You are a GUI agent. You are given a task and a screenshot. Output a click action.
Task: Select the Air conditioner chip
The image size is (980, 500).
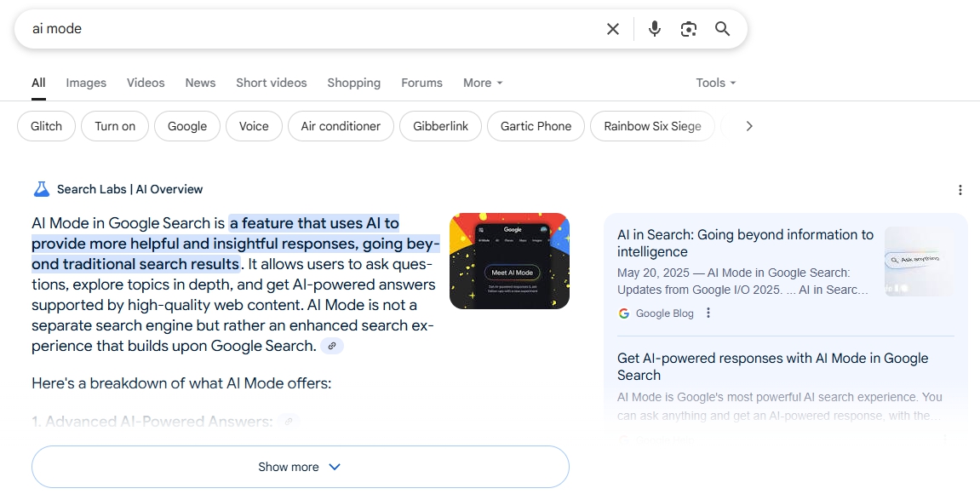tap(341, 126)
